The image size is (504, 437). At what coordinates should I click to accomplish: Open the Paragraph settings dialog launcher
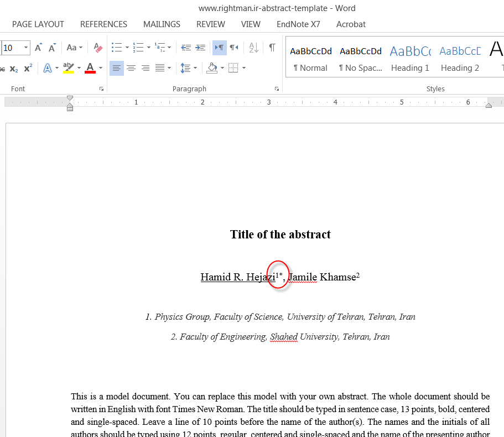276,89
